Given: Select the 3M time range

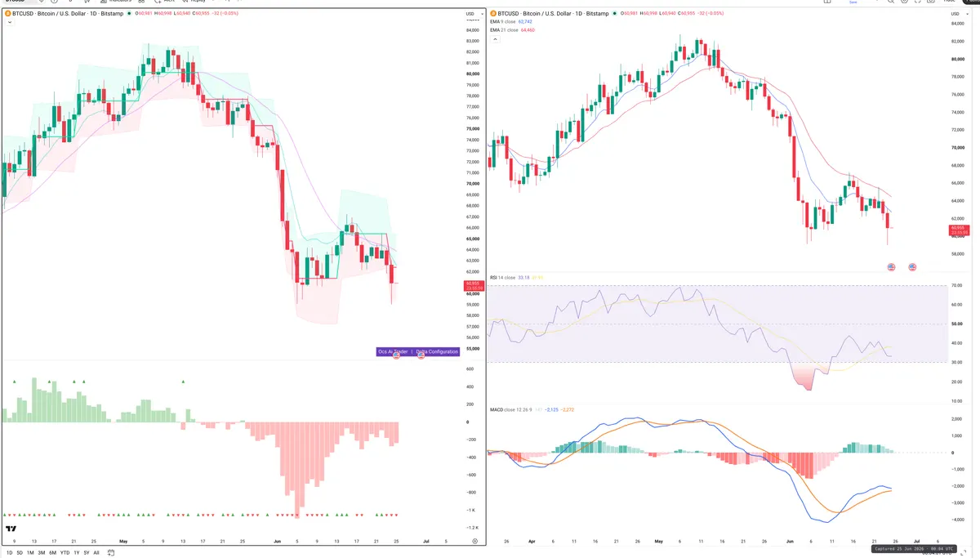Looking at the screenshot, I should (42, 553).
